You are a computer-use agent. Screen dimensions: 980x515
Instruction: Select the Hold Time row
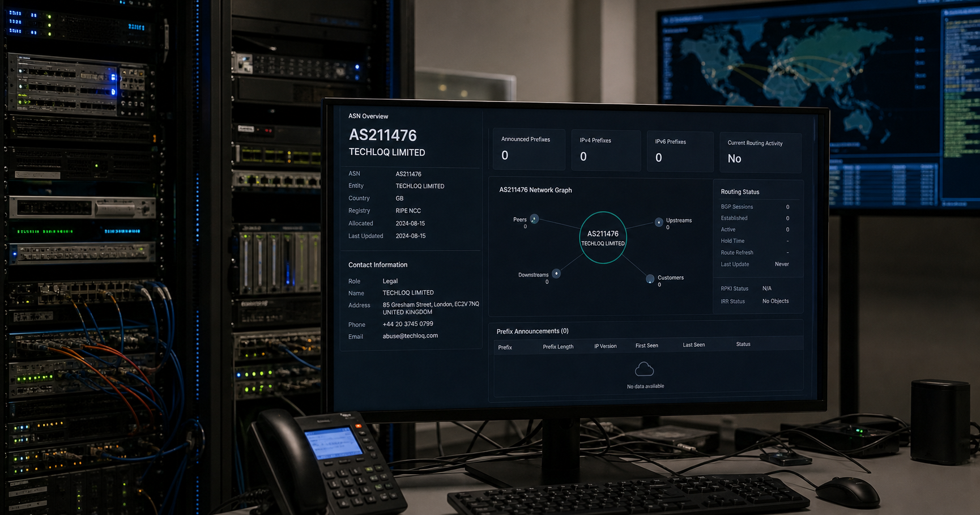coord(755,241)
